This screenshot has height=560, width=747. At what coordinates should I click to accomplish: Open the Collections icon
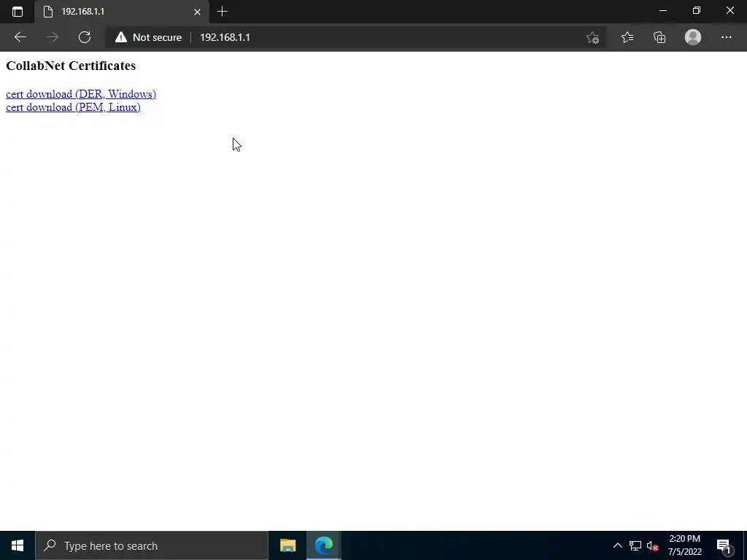coord(659,37)
